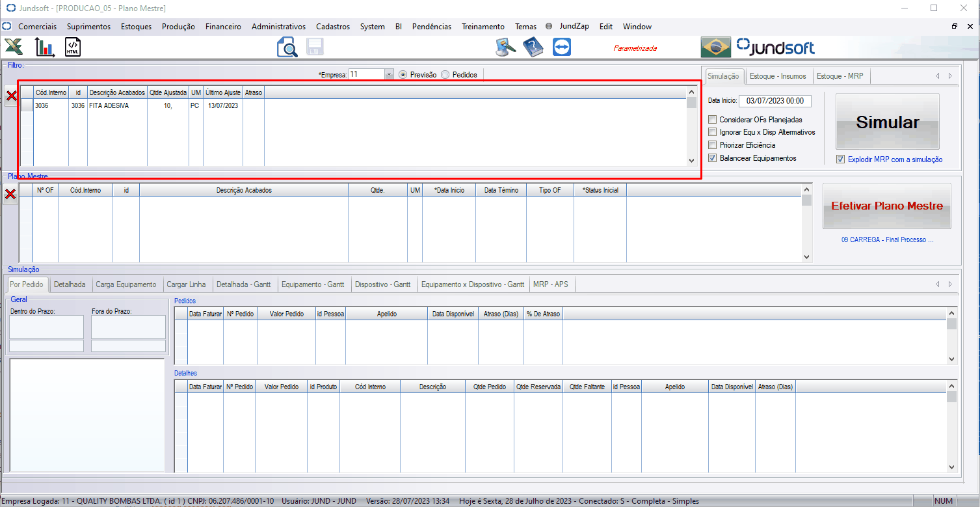This screenshot has height=507, width=980.
Task: Export data with the Excel icon
Action: [x=14, y=47]
